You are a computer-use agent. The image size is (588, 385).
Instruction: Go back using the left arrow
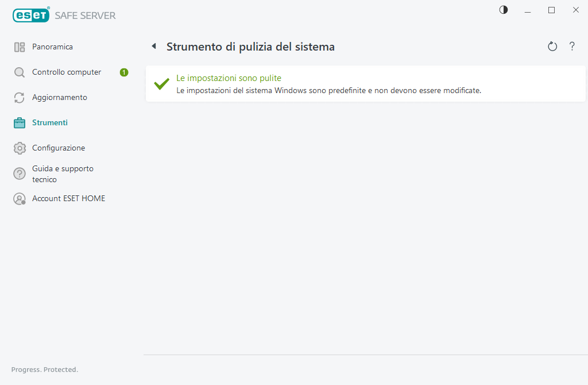154,47
